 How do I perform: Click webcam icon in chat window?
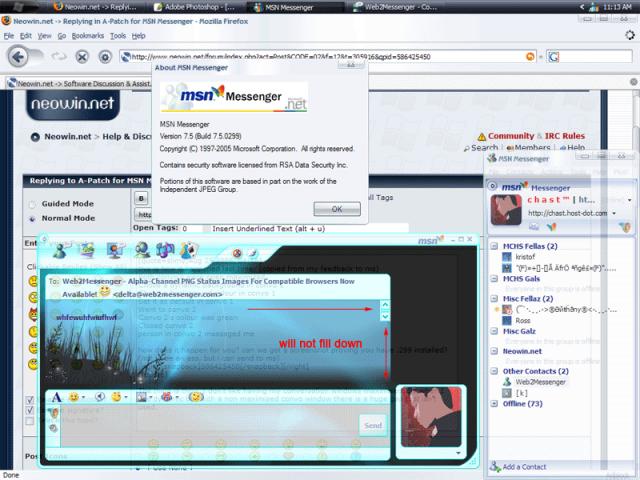pos(142,250)
